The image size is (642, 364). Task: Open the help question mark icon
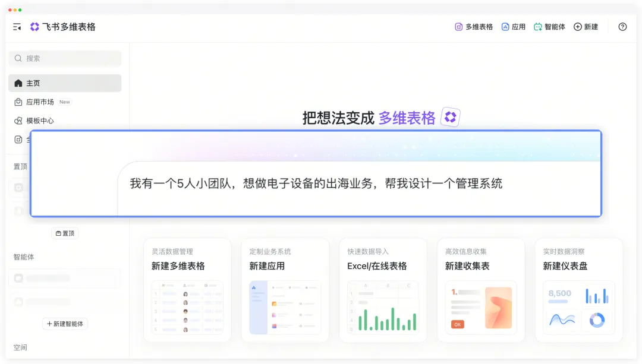click(622, 27)
